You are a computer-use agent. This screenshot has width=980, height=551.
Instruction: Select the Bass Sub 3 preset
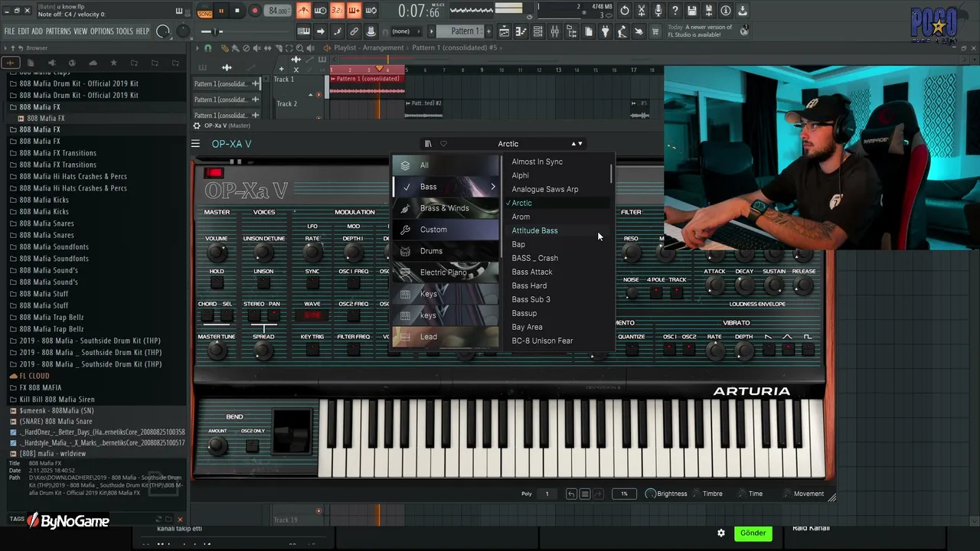[x=531, y=299]
